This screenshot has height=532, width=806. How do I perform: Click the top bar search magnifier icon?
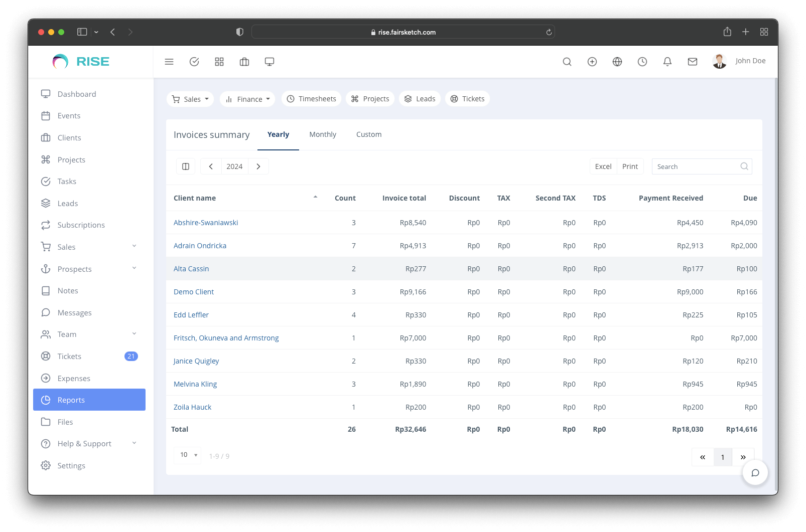point(567,62)
